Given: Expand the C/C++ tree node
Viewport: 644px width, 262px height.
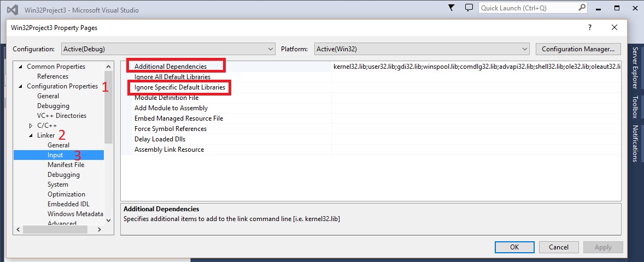Looking at the screenshot, I should (x=31, y=126).
